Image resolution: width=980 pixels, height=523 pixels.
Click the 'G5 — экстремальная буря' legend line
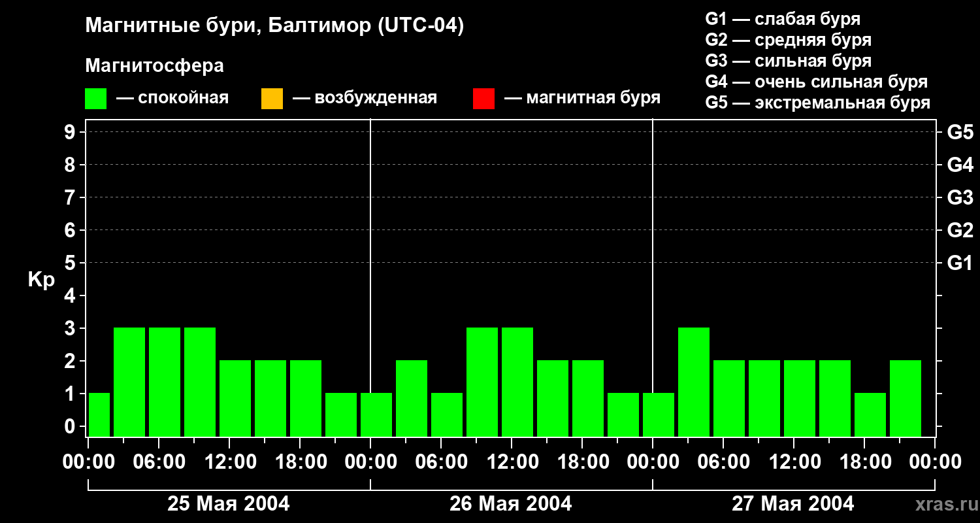[818, 103]
